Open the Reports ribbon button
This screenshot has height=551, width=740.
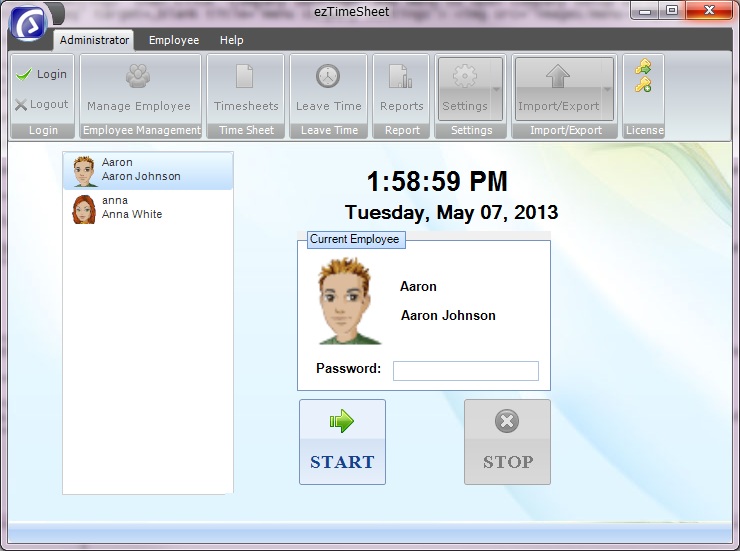pyautogui.click(x=401, y=88)
